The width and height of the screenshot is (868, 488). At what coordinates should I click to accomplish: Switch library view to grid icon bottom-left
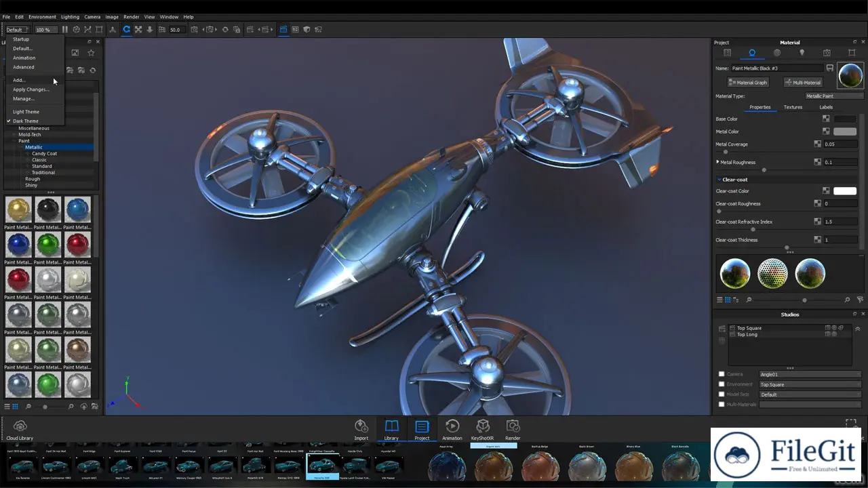pos(15,407)
